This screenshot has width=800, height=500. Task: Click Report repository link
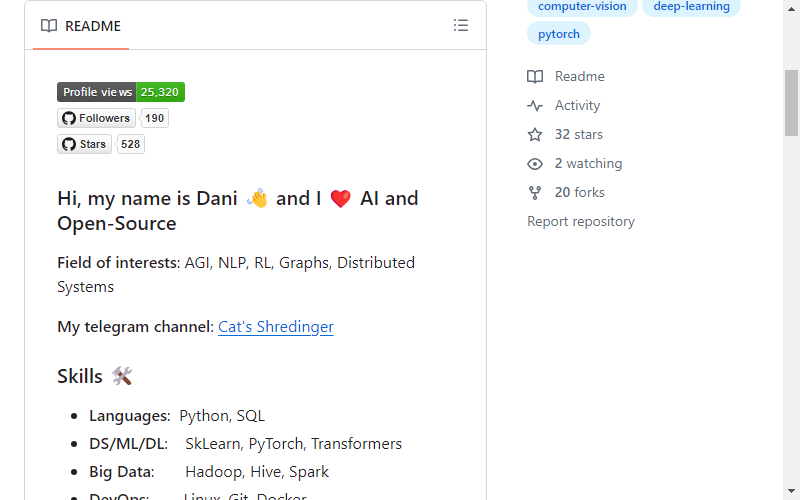[x=581, y=221]
